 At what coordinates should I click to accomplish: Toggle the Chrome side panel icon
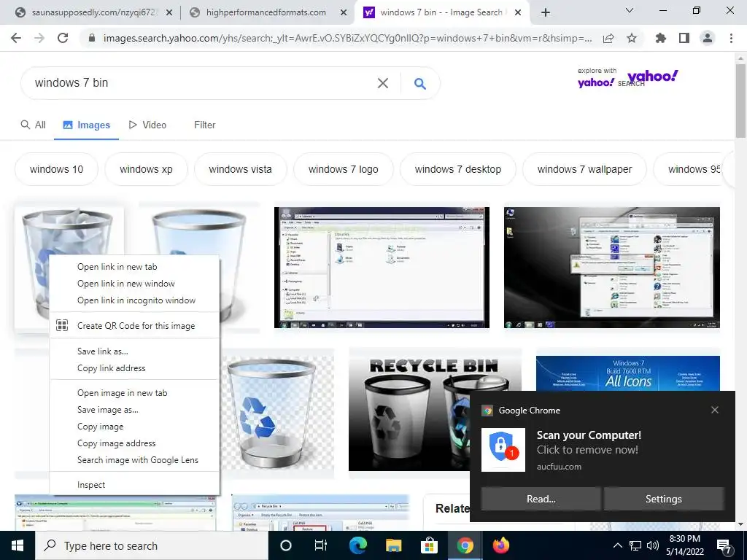684,38
